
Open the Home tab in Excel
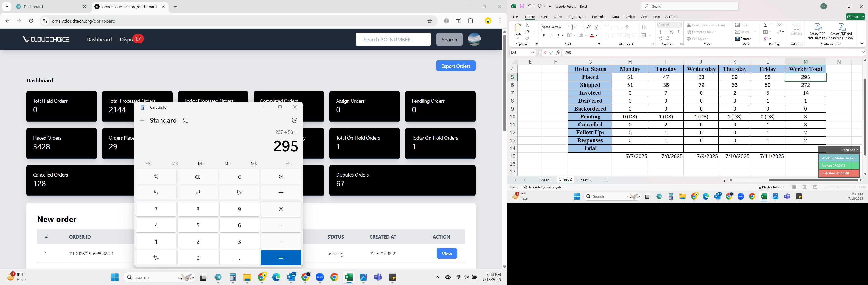click(x=529, y=17)
